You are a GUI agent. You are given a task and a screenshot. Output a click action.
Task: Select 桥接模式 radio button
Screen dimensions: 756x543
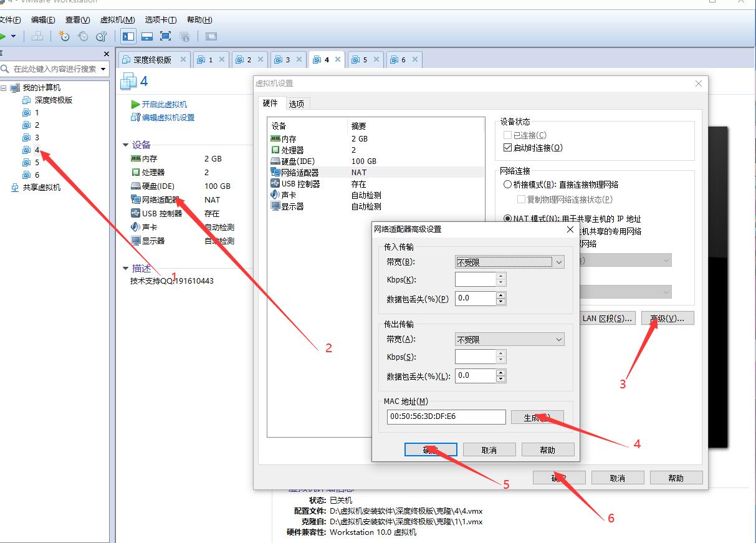pos(508,185)
